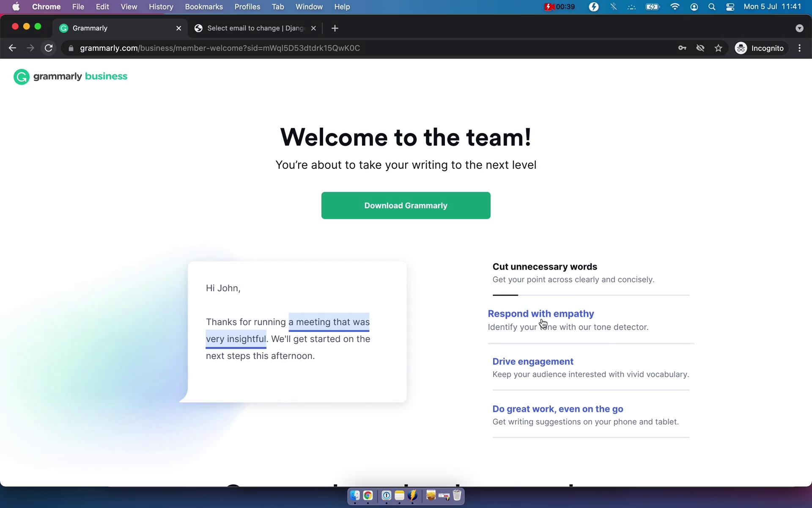This screenshot has width=812, height=508.
Task: Click the browser forward arrow
Action: click(x=30, y=48)
